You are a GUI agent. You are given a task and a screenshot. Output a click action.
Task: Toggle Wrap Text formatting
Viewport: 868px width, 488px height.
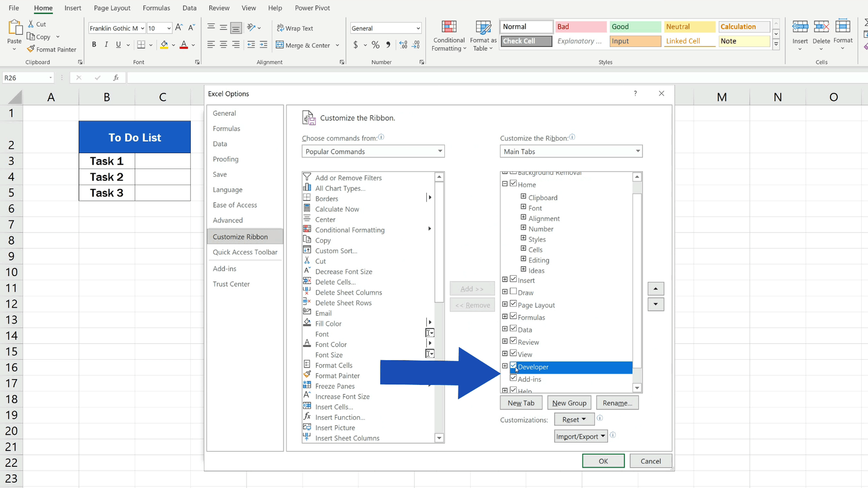click(293, 28)
